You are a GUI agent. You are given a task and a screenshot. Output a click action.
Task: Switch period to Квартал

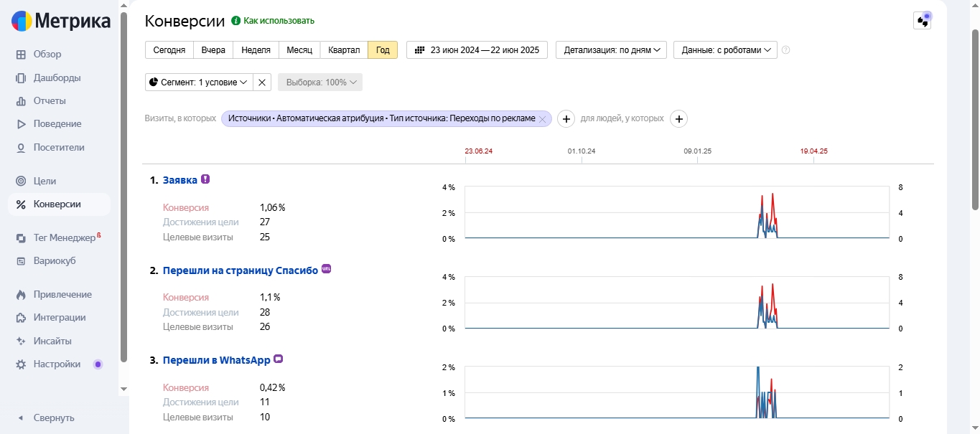click(344, 50)
